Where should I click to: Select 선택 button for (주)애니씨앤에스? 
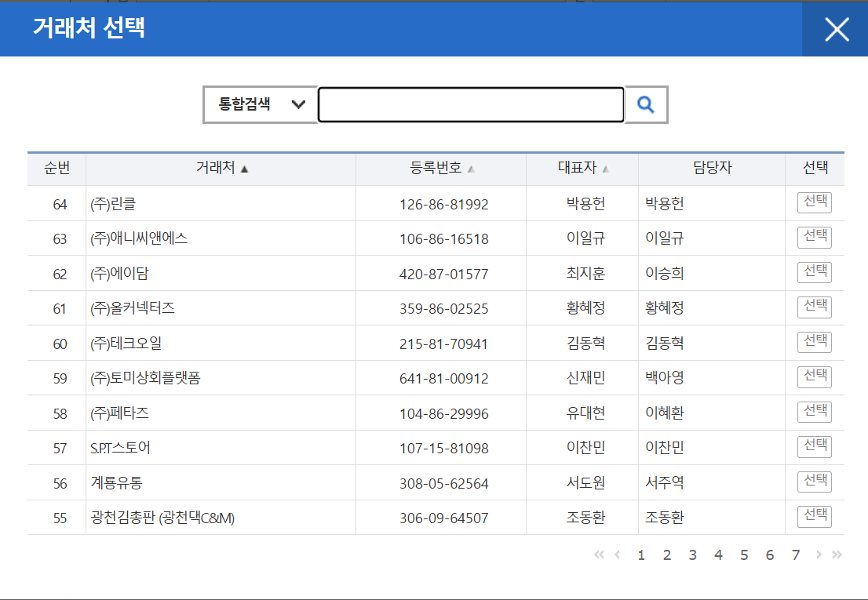(x=815, y=237)
